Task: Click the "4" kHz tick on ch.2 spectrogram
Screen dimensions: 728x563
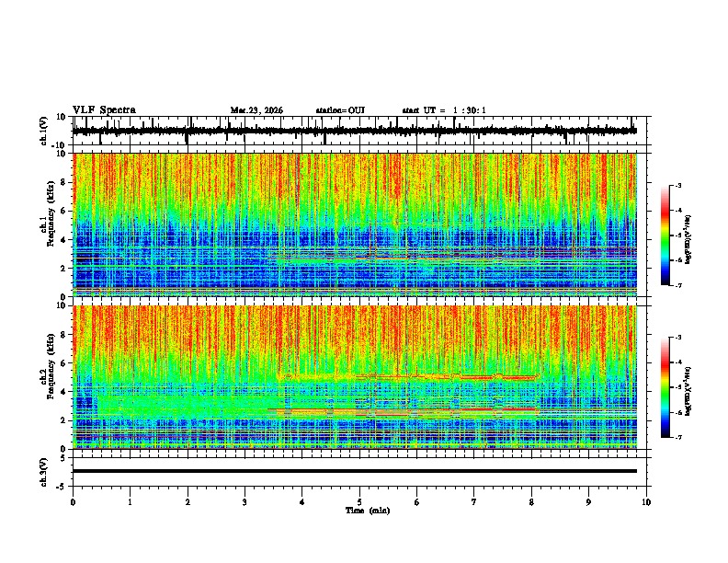Action: click(63, 392)
